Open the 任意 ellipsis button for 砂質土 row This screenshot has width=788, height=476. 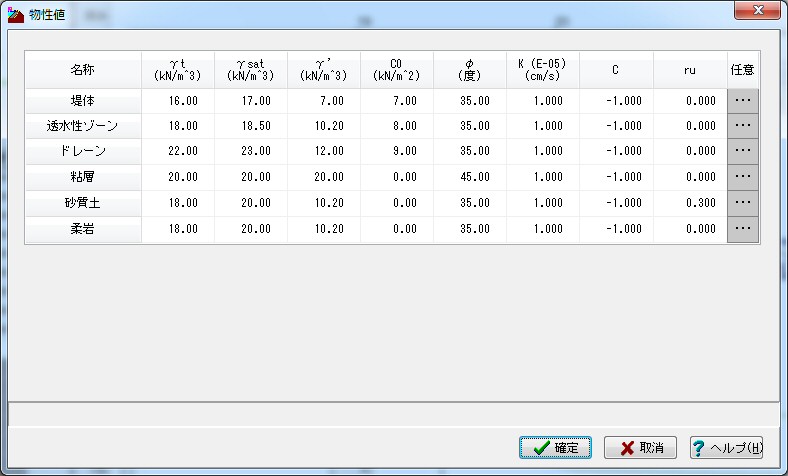click(743, 203)
